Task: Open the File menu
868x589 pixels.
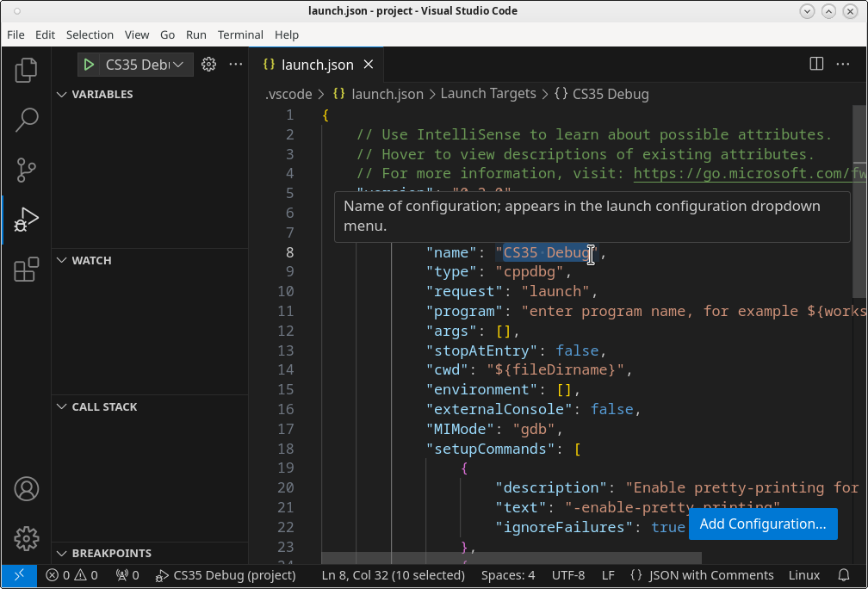Action: click(16, 34)
